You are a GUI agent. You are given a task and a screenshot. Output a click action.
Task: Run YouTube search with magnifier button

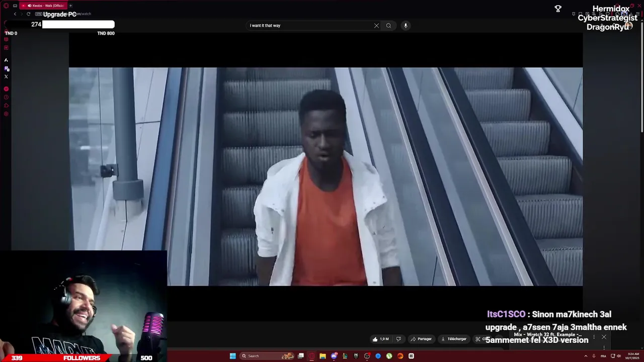pyautogui.click(x=388, y=26)
